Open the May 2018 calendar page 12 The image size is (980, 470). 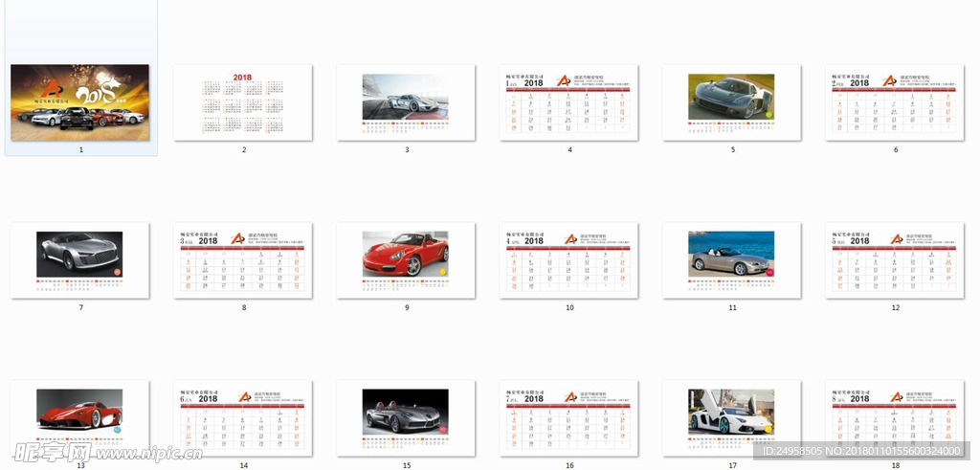pos(895,260)
